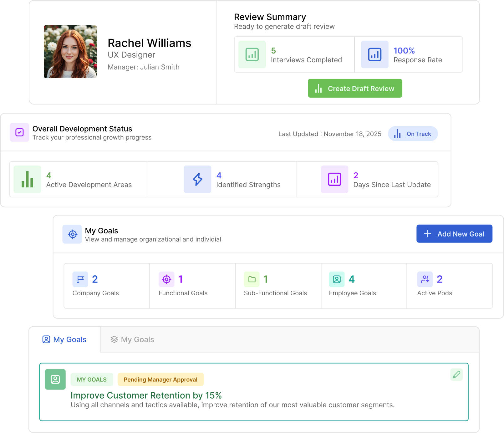This screenshot has height=433, width=504.
Task: Edit goal using the pencil icon
Action: coord(456,374)
